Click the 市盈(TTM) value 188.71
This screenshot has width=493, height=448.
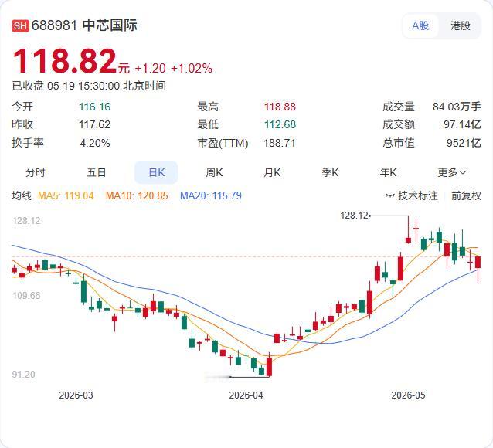[x=280, y=143]
